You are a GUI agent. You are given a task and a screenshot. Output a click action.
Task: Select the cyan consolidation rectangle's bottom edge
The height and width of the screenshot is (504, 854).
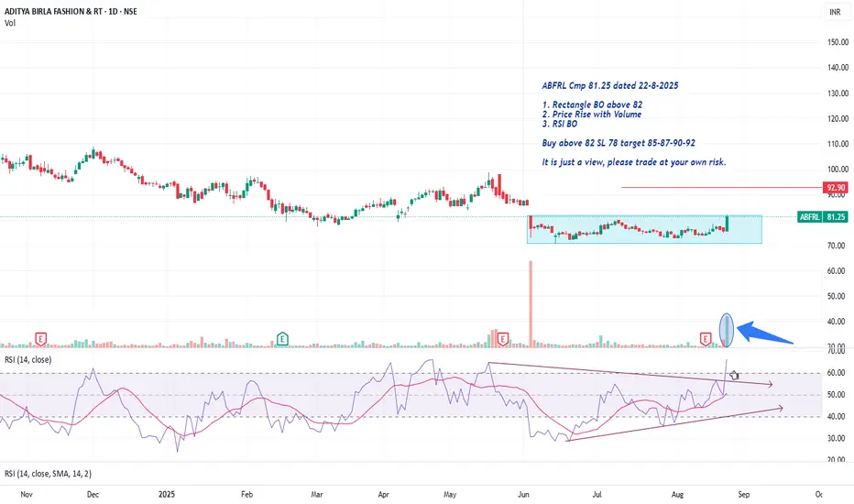(x=644, y=243)
